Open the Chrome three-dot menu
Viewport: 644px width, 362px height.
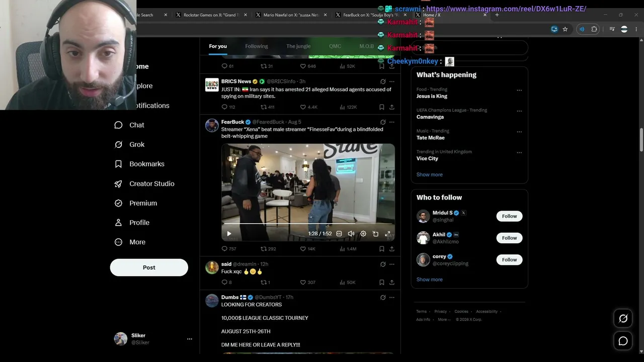point(636,29)
